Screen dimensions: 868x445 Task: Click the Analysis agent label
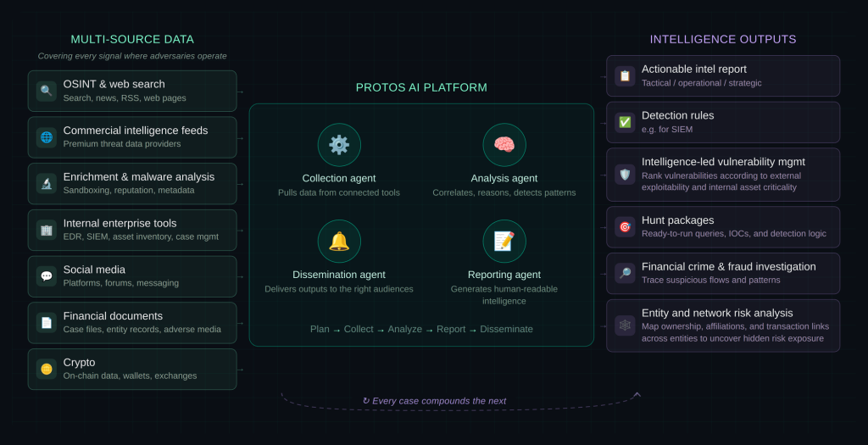pyautogui.click(x=504, y=178)
